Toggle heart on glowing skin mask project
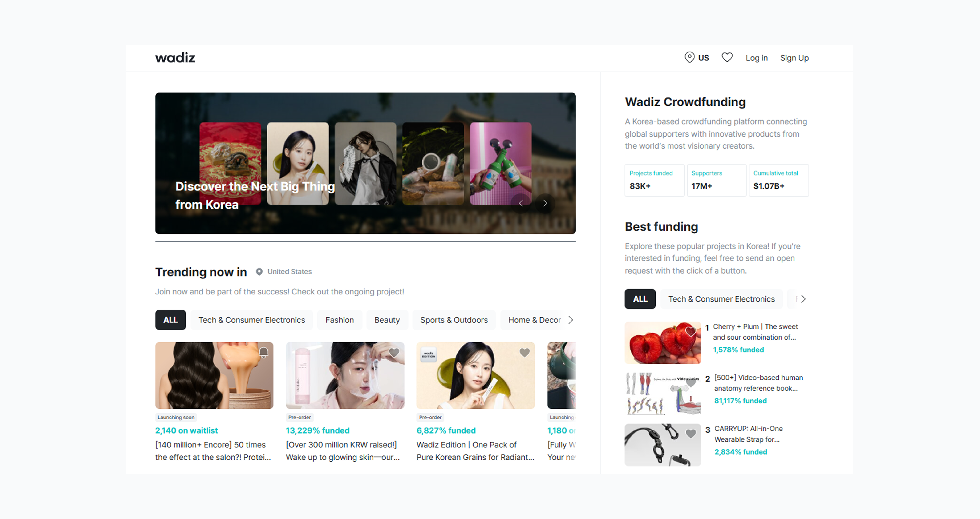Image resolution: width=980 pixels, height=519 pixels. pyautogui.click(x=394, y=352)
